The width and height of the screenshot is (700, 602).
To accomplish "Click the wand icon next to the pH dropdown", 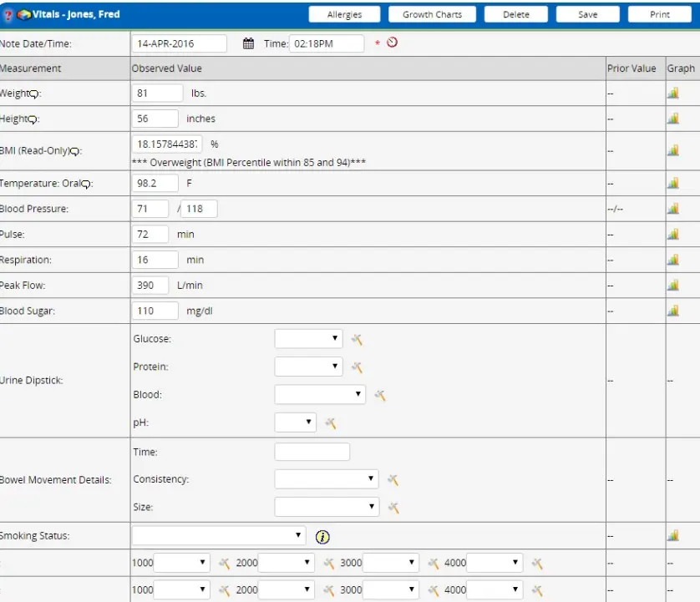I will point(331,422).
